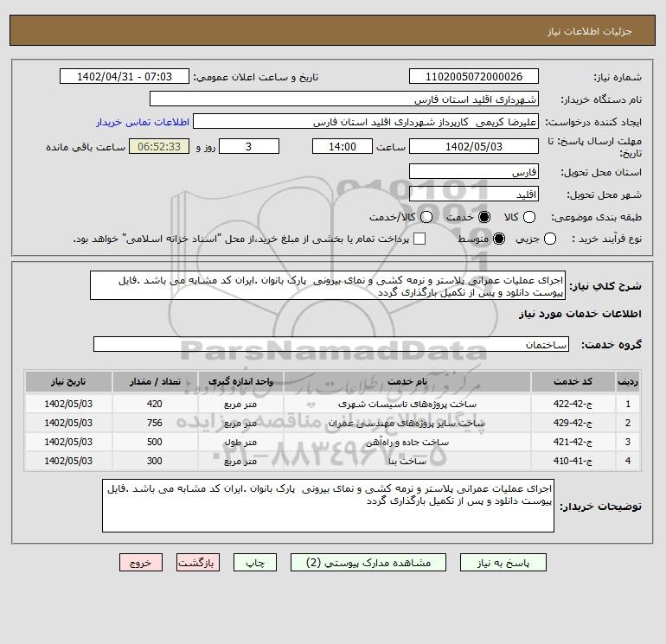Viewport: 666px width, 644px height.
Task: Click the تاریخ نیاز column header
Action: coord(68,381)
